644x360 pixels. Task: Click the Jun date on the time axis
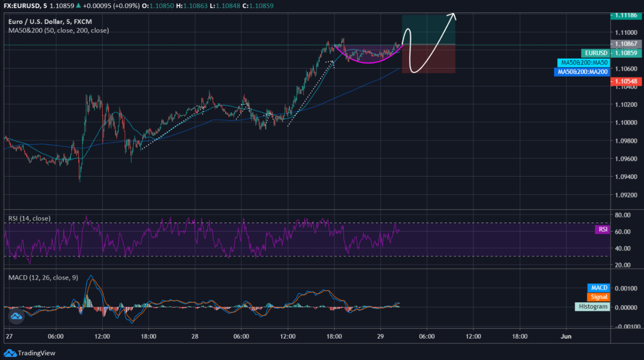coord(566,336)
